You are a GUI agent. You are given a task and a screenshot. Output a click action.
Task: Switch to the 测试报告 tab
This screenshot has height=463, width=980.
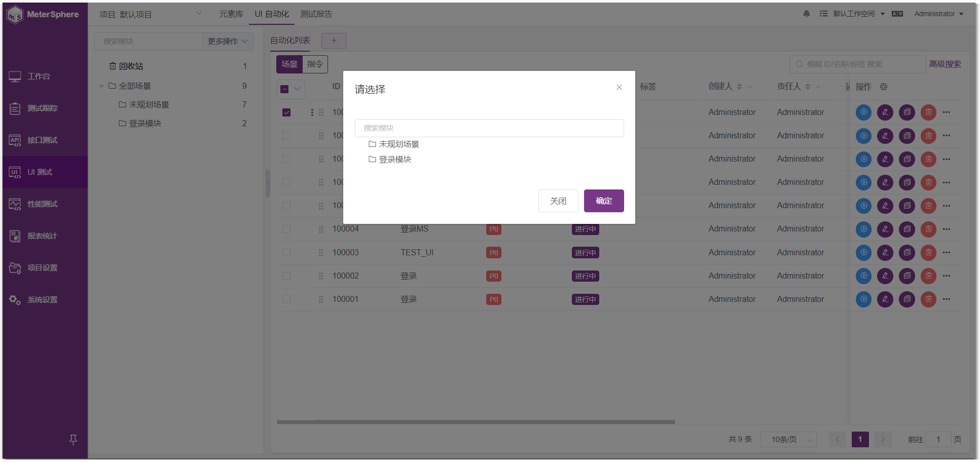(316, 14)
